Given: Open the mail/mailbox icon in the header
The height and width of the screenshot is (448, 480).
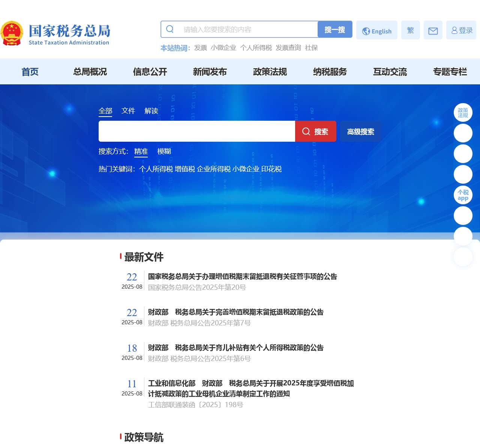Looking at the screenshot, I should (x=433, y=30).
